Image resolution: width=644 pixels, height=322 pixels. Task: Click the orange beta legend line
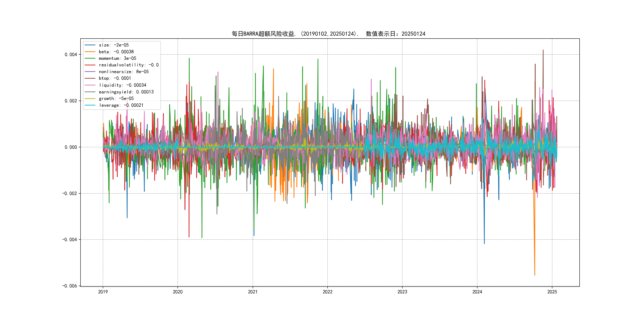(90, 52)
